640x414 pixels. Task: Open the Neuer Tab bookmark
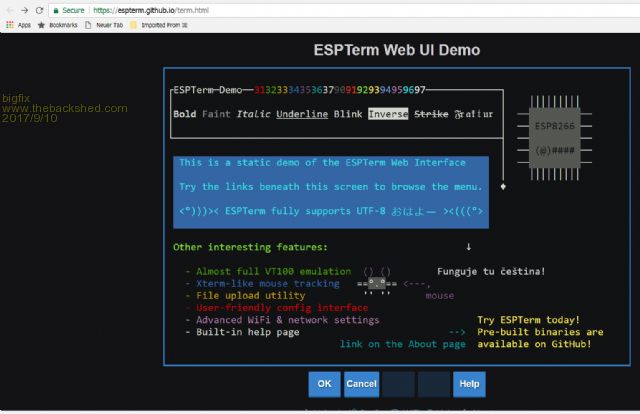click(x=89, y=24)
